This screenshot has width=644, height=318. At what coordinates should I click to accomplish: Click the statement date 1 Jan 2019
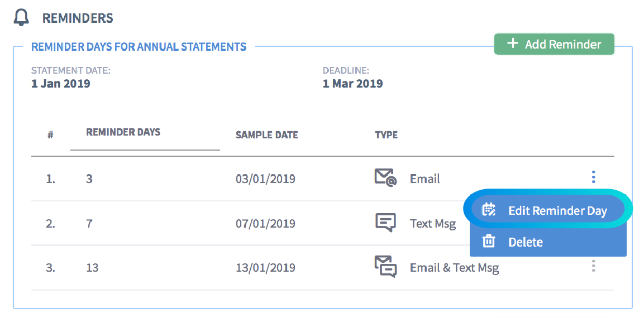(x=61, y=84)
